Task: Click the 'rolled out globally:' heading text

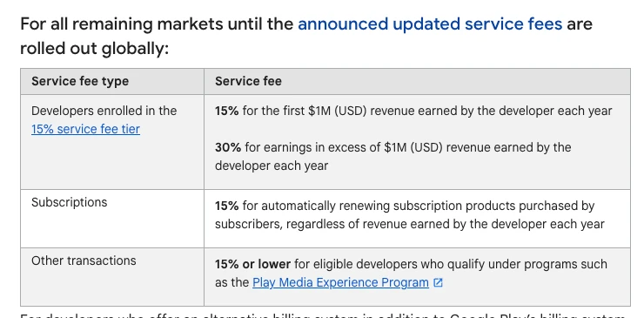Action: (95, 49)
